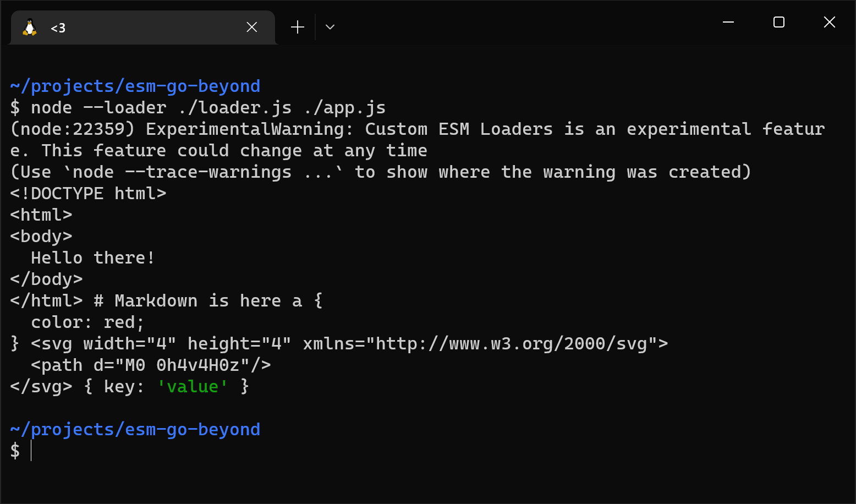Click the 'Hello there!' output text

92,257
